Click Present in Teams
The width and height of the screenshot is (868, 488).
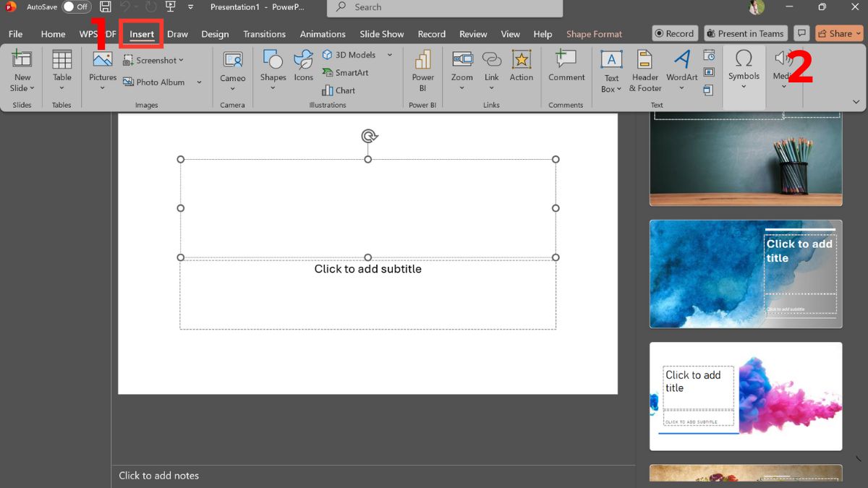745,33
